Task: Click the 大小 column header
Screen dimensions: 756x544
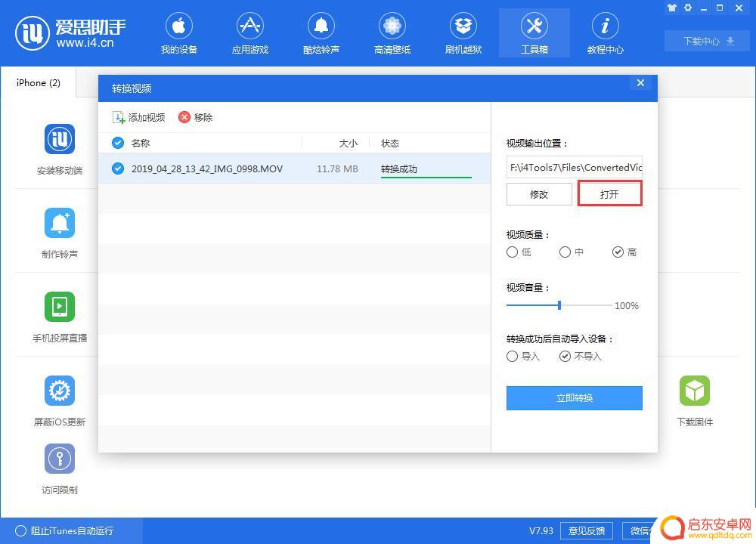Action: pyautogui.click(x=348, y=144)
